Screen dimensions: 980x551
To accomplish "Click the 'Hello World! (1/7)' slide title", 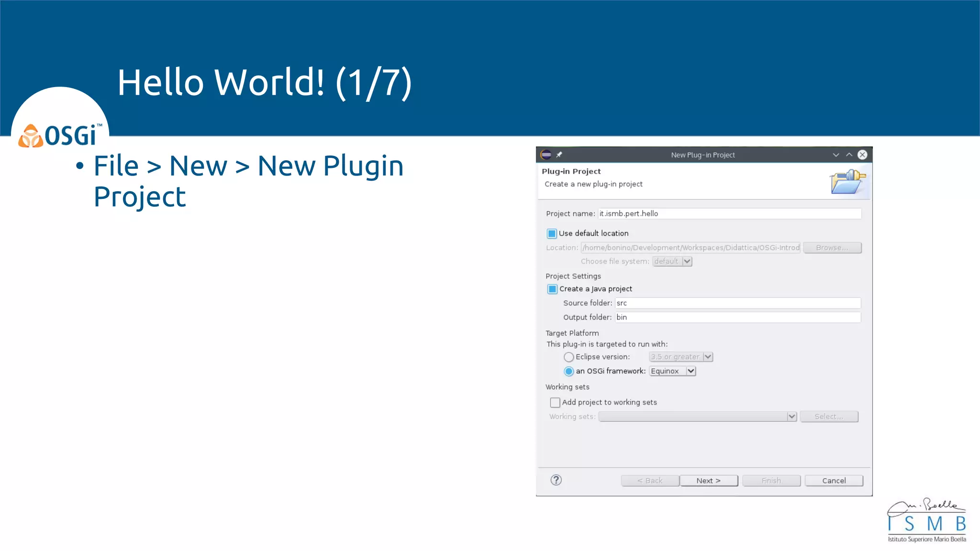I will (x=265, y=83).
